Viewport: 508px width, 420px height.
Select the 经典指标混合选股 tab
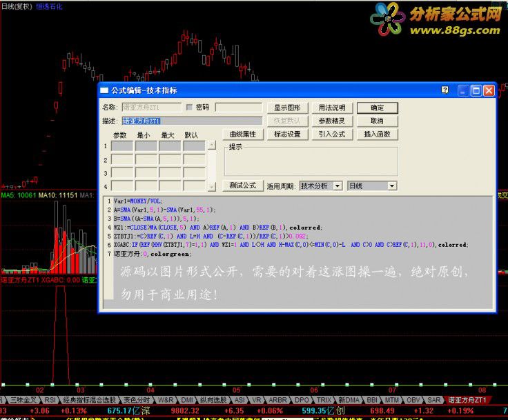tap(90, 400)
